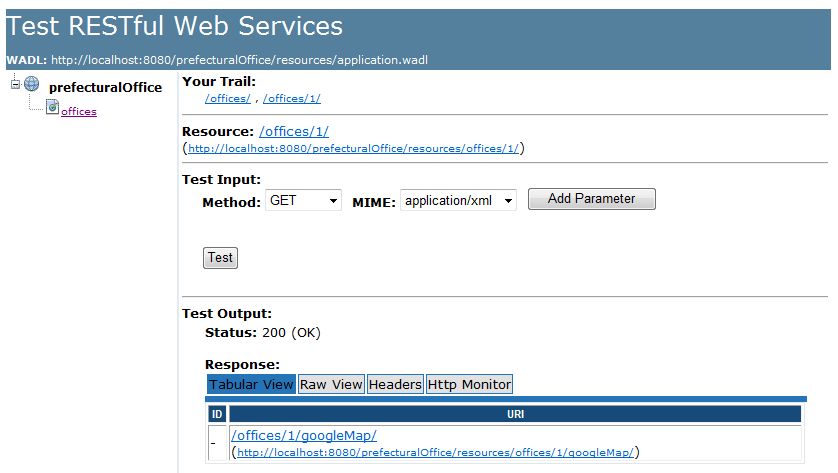Collapse the prefecturalOffice tree node
This screenshot has height=473, width=838.
click(15, 85)
